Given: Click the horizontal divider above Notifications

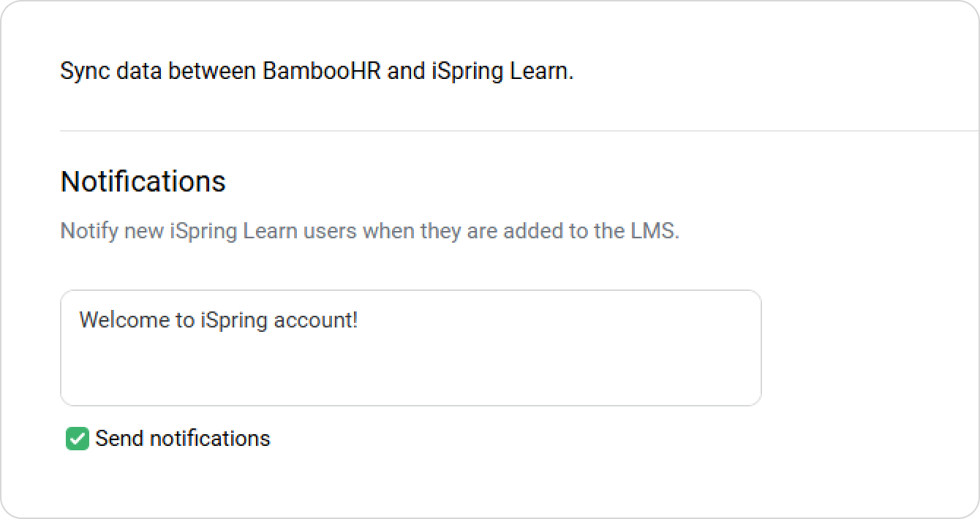Looking at the screenshot, I should click(x=512, y=131).
